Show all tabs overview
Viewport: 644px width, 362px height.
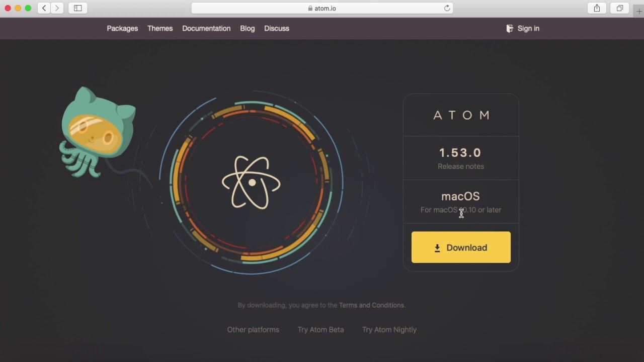[x=620, y=8]
